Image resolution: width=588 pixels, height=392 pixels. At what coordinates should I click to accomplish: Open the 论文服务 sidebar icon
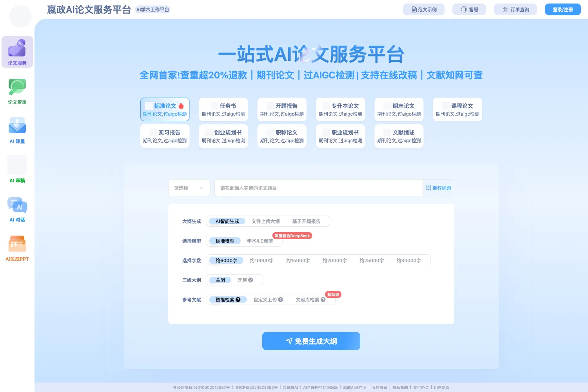click(x=17, y=48)
